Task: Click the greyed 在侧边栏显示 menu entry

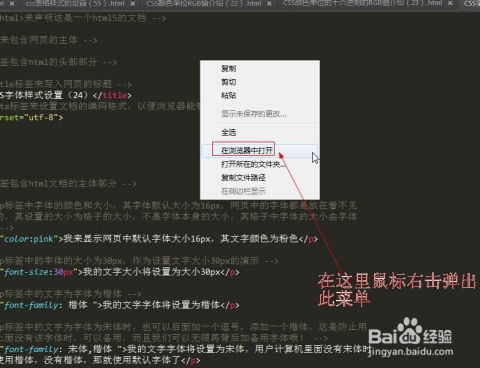Action: (260, 191)
